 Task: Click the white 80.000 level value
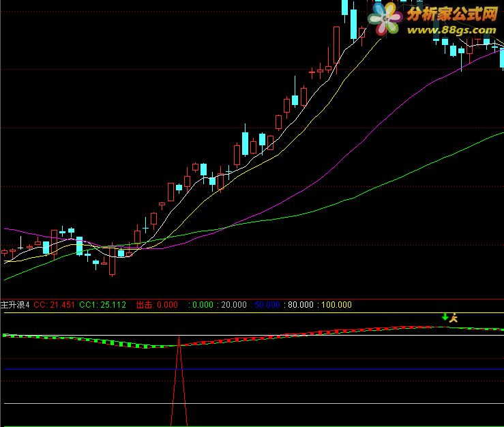pos(299,304)
